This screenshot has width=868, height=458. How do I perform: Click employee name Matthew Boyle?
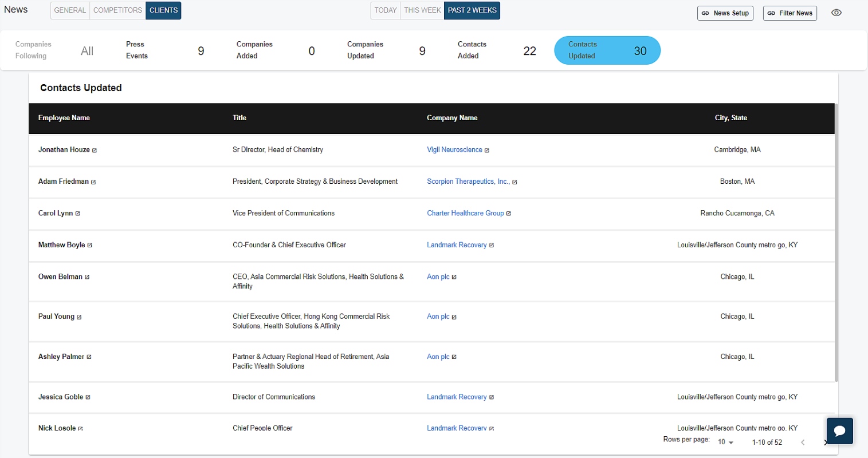62,245
